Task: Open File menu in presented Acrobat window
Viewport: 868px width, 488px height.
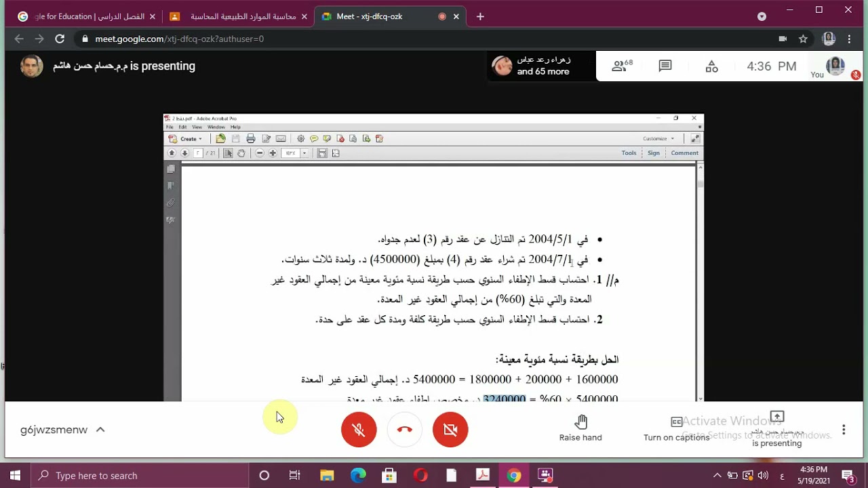Action: 170,127
